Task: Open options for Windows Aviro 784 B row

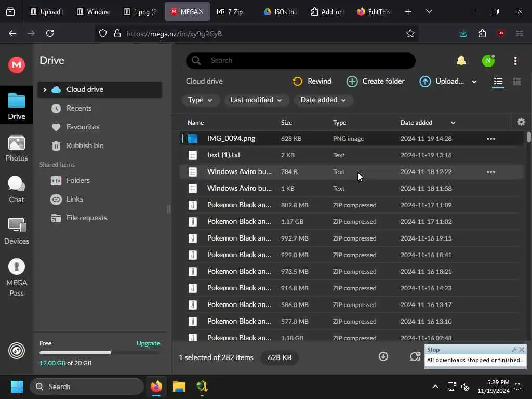Action: 490,172
